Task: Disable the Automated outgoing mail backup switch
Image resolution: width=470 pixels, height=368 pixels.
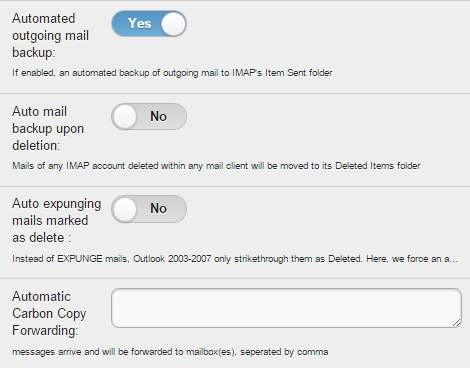Action: (149, 24)
